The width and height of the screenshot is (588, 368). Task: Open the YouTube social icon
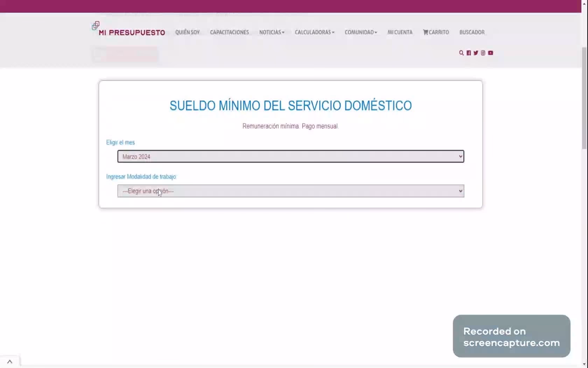pyautogui.click(x=491, y=53)
